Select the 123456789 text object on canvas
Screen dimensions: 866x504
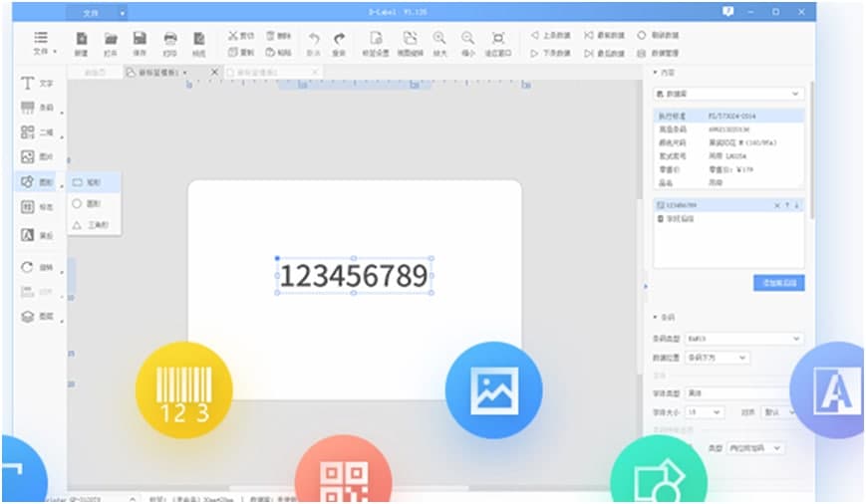tap(354, 276)
